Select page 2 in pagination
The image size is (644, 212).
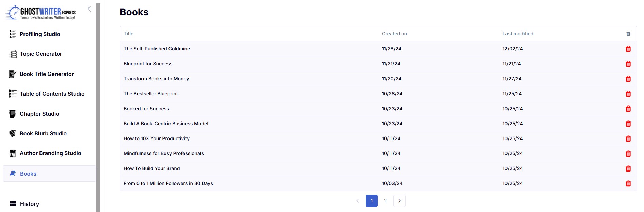click(385, 201)
